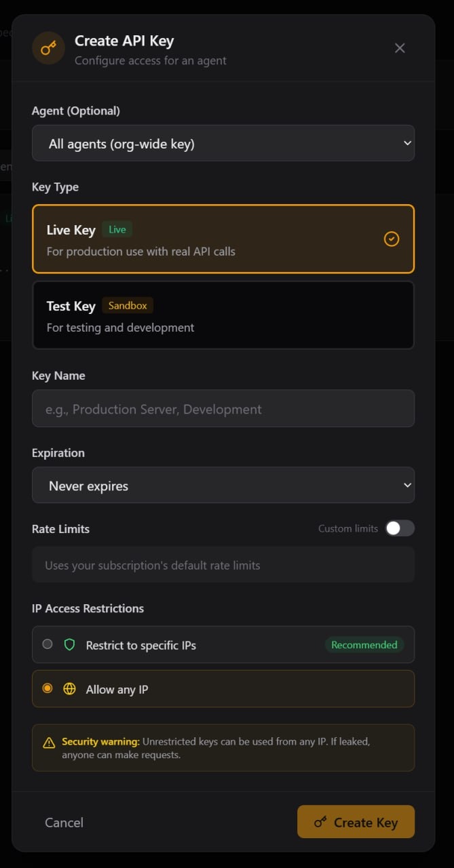Click the checkmark icon on Live Key
Viewport: 454px width, 868px height.
click(x=392, y=239)
